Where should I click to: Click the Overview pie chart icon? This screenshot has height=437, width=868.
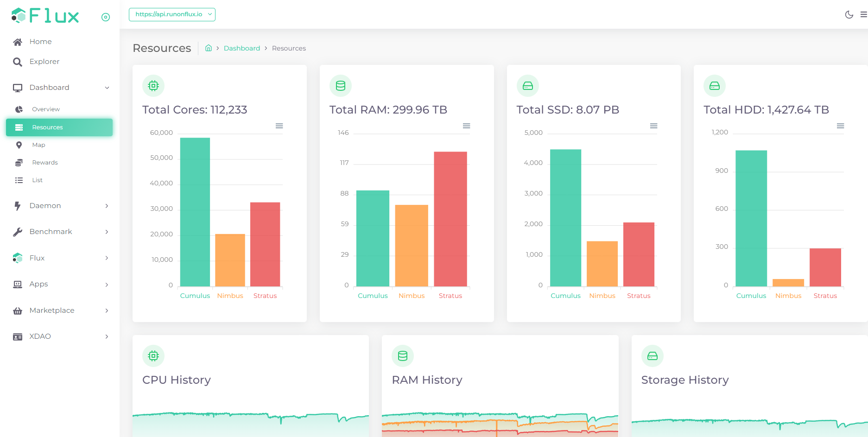(x=19, y=109)
